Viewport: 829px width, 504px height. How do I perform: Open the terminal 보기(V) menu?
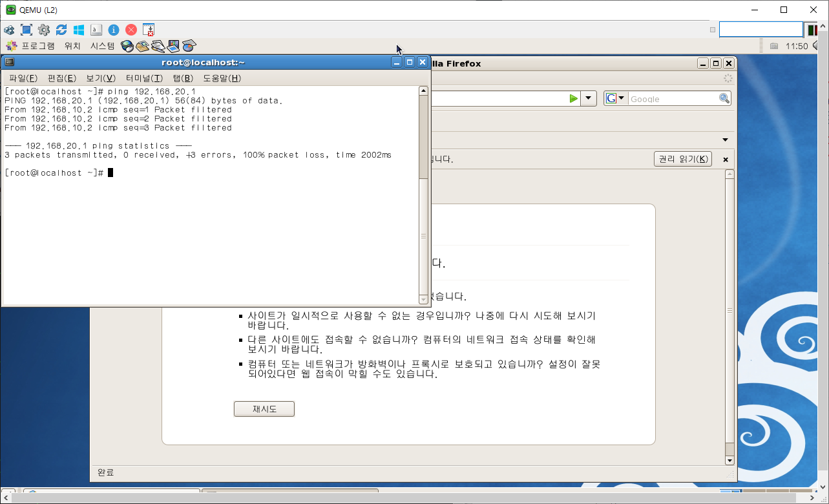coord(101,78)
